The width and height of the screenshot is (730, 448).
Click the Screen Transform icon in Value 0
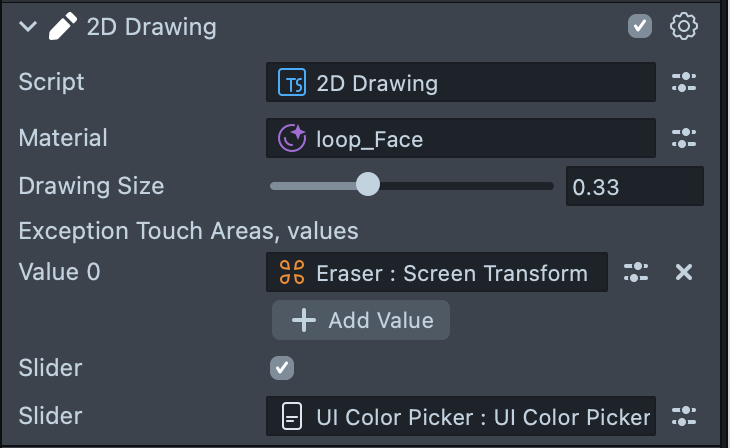292,272
